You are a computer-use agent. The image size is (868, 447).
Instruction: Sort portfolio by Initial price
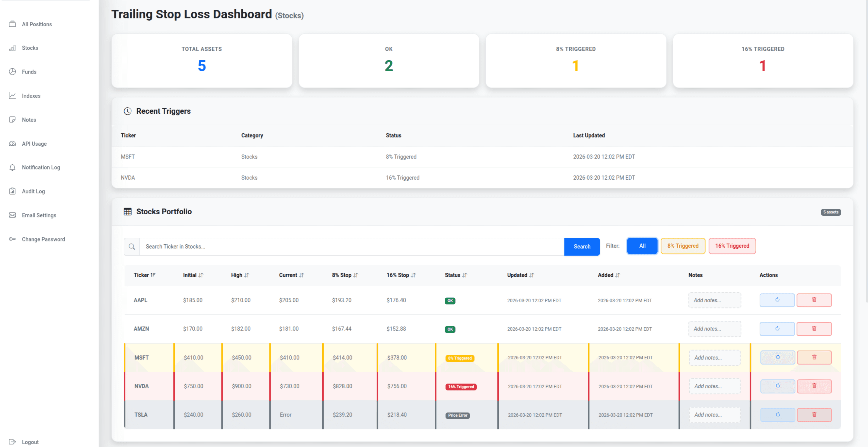tap(192, 275)
